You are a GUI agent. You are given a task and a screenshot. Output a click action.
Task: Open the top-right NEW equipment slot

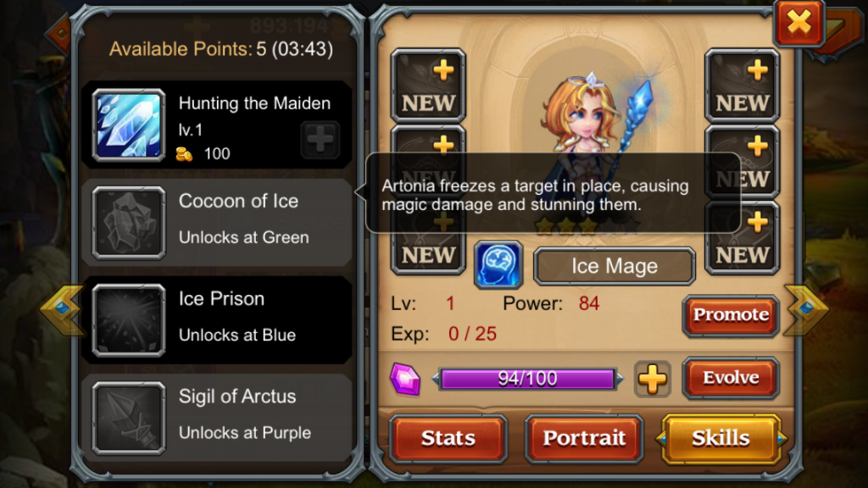point(743,86)
